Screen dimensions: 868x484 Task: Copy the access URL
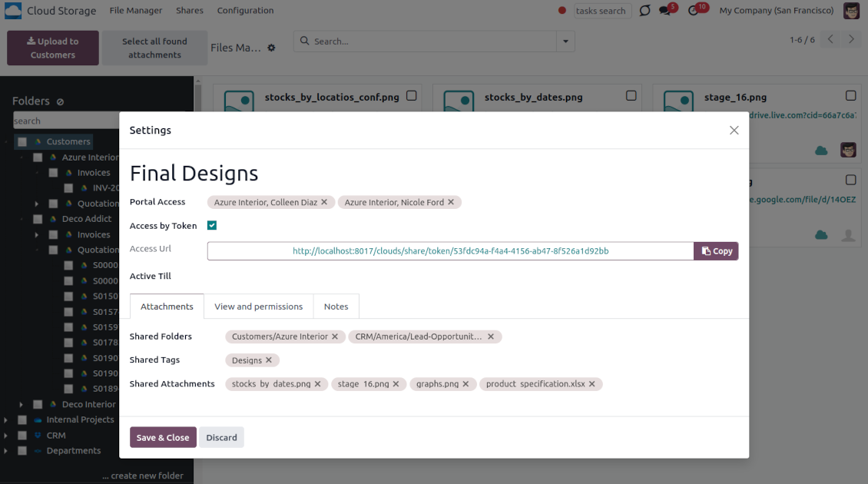tap(716, 251)
